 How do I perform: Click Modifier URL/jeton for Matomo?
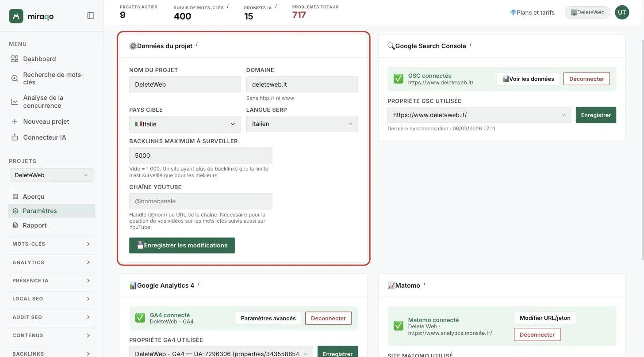545,318
